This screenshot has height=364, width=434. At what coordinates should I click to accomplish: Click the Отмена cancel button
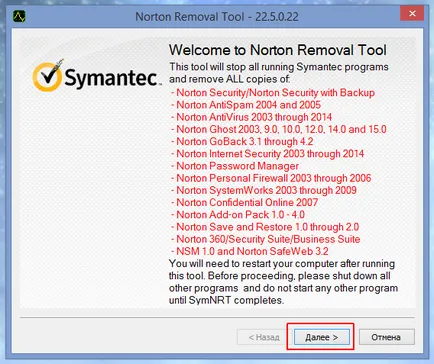pyautogui.click(x=386, y=337)
